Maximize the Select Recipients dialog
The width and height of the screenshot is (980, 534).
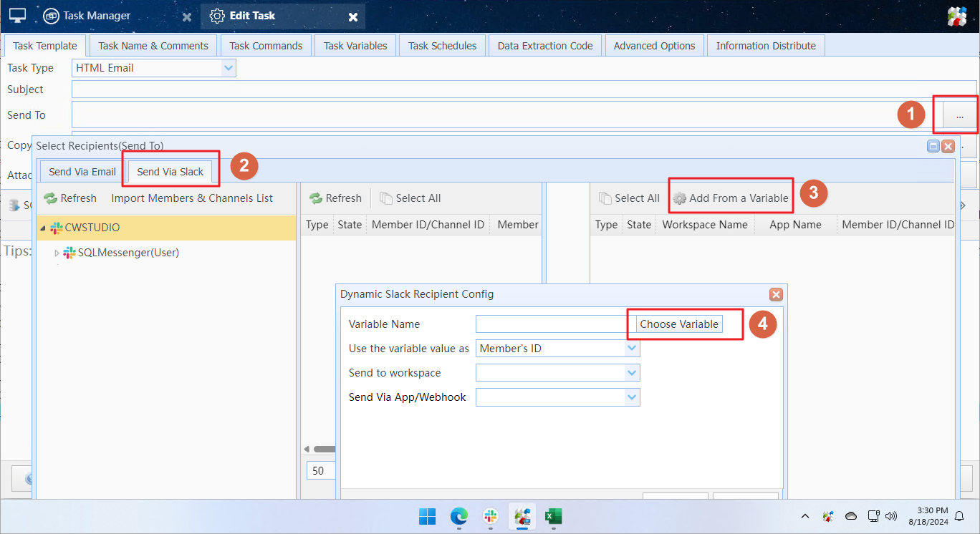click(x=933, y=146)
